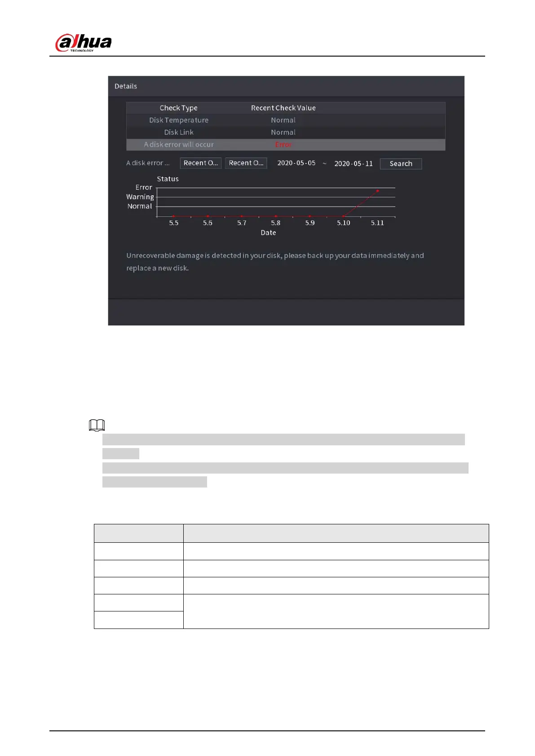Click the Dahua Technology logo
Viewport: 535px width, 756px height.
click(84, 43)
